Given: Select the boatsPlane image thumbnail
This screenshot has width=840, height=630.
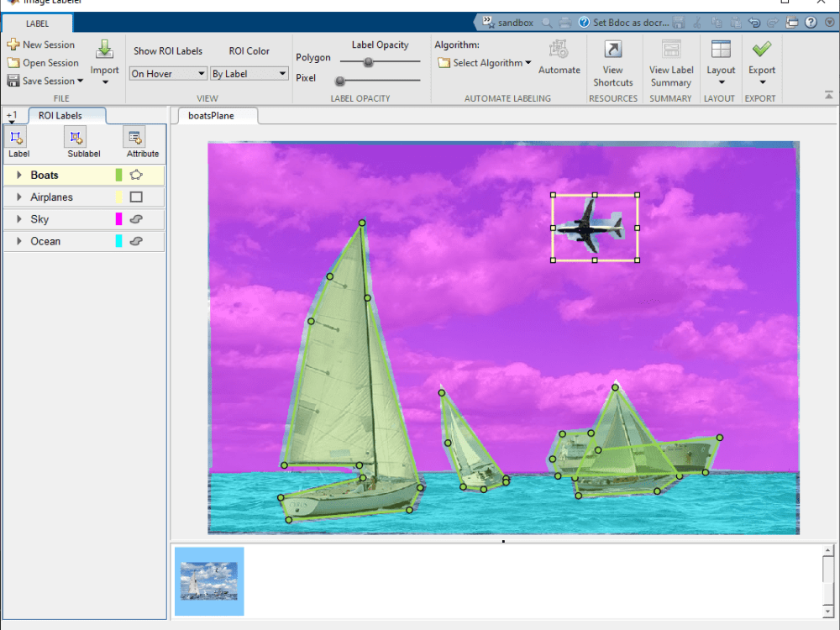Looking at the screenshot, I should (209, 581).
